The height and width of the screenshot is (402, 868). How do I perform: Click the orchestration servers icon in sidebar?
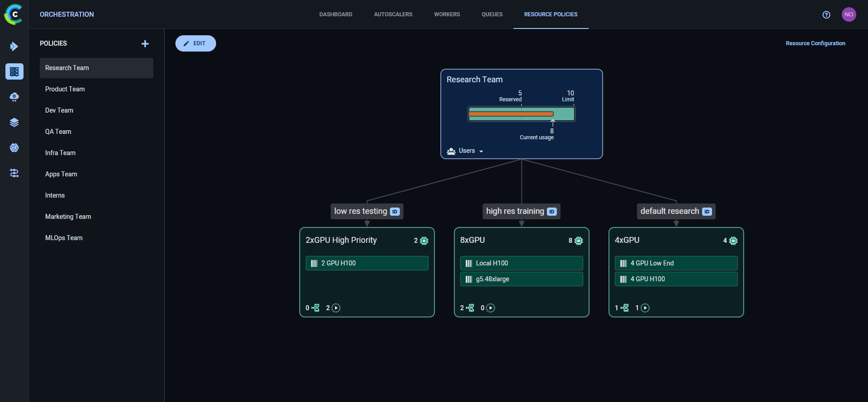[14, 71]
